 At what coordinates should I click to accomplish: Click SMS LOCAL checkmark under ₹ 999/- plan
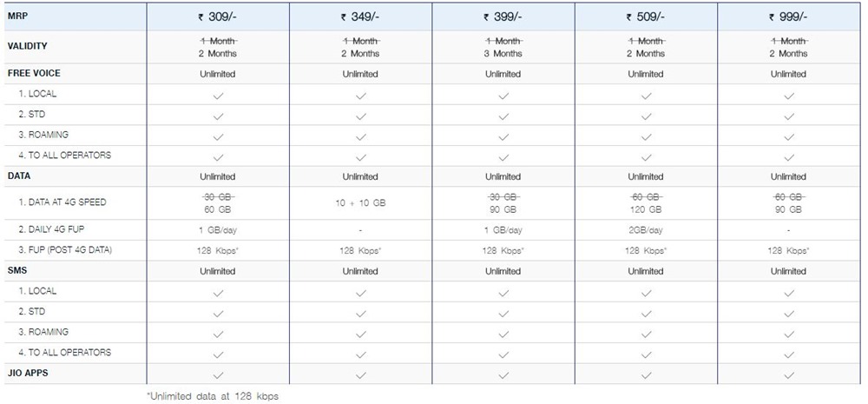click(788, 292)
